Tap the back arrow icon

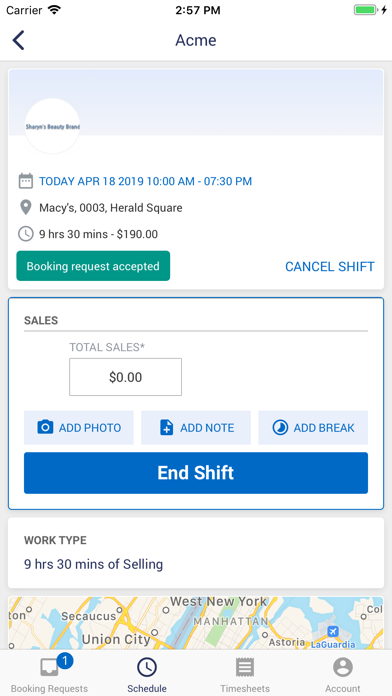(18, 40)
